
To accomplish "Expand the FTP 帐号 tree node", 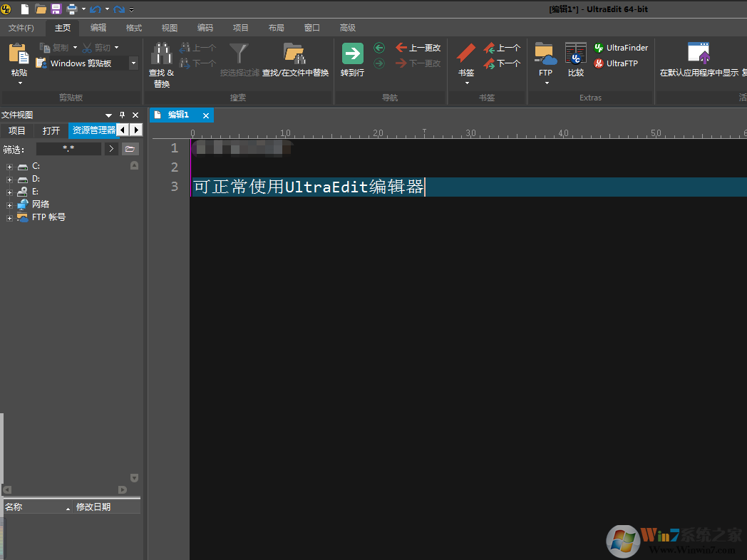I will pos(9,217).
